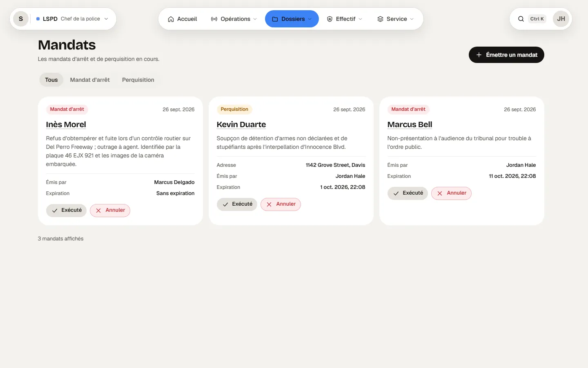This screenshot has width=588, height=368.
Task: Click 3 mandats affichés count
Action: (60, 239)
